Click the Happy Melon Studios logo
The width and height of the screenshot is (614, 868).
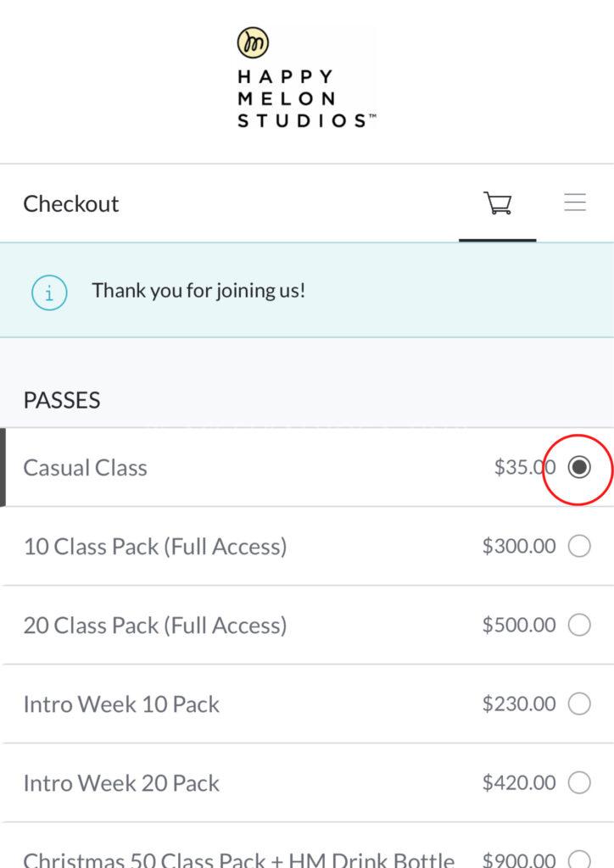coord(305,78)
